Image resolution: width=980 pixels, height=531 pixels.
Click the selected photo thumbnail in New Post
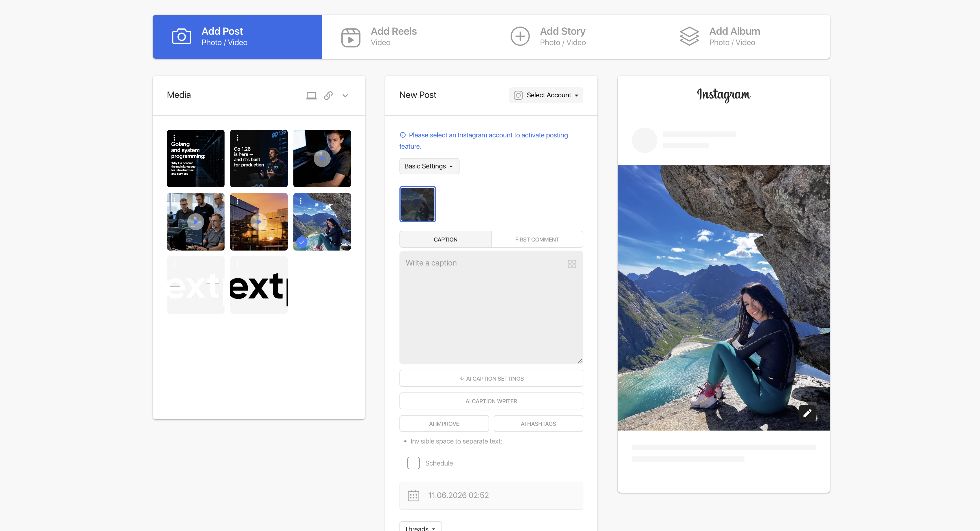coord(417,204)
